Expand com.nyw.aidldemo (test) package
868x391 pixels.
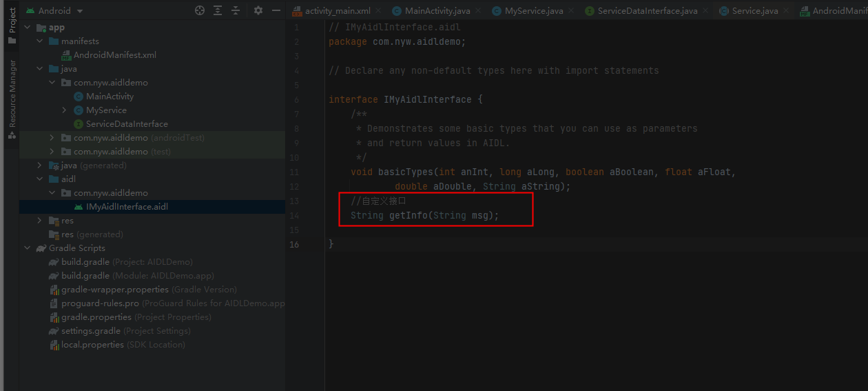point(52,152)
